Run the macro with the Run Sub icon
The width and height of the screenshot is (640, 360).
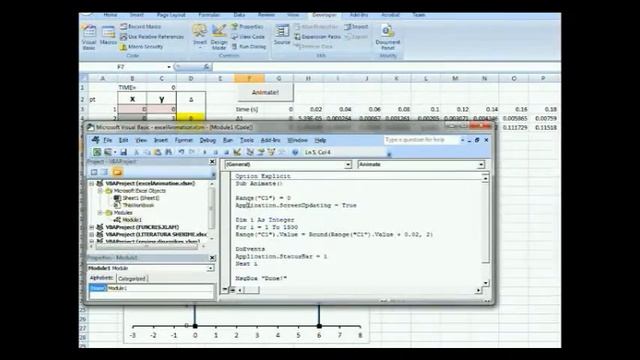[x=205, y=152]
